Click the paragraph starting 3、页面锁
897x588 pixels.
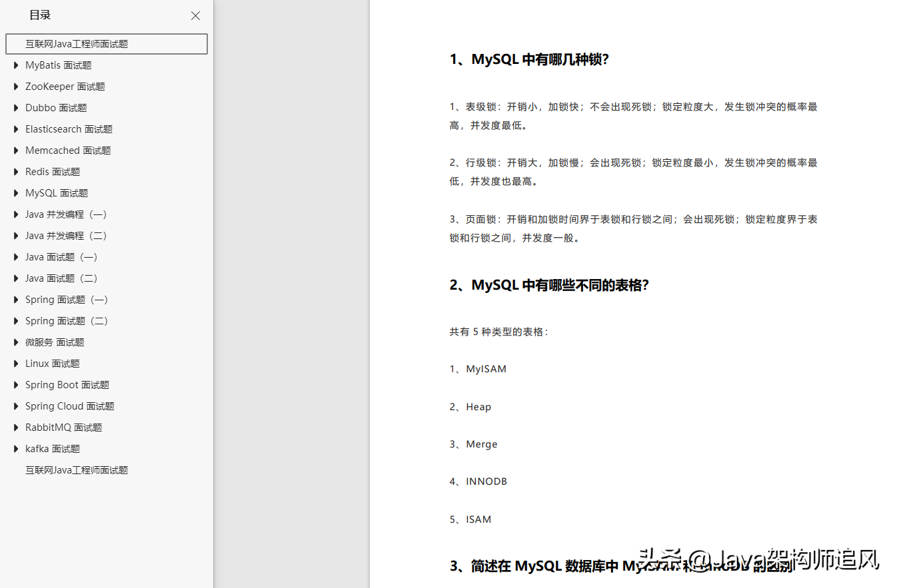[634, 228]
